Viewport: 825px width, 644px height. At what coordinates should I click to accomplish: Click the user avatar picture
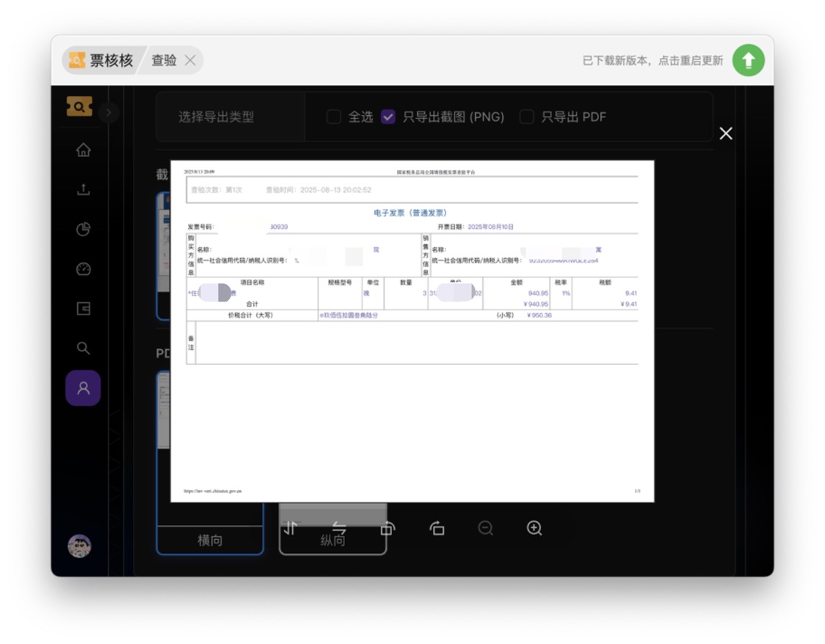click(x=79, y=546)
